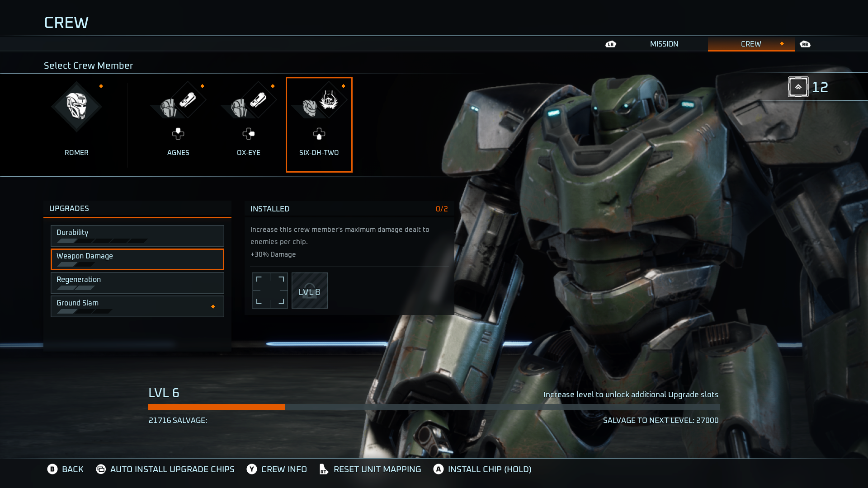Open CREW INFO

[283, 469]
